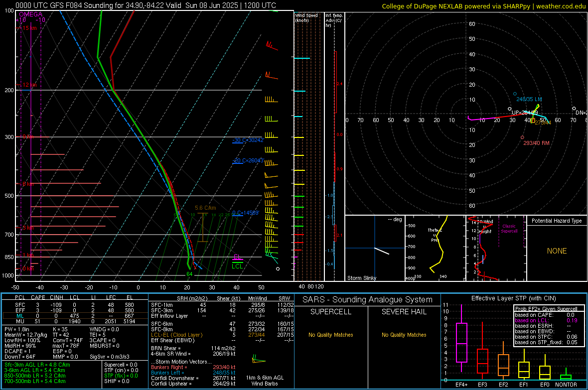Click the SARS - Sounding Analogue System header
This screenshot has width=588, height=390.
point(367,300)
